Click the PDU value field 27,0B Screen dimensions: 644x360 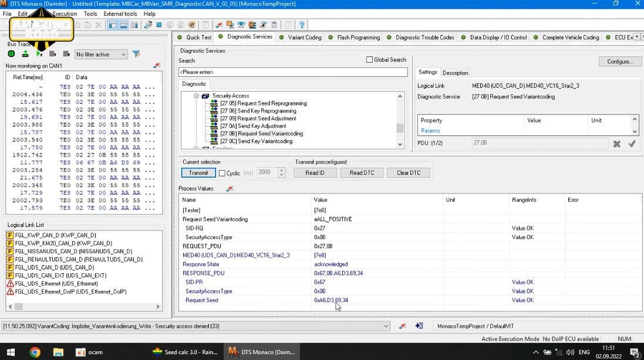[x=540, y=143]
